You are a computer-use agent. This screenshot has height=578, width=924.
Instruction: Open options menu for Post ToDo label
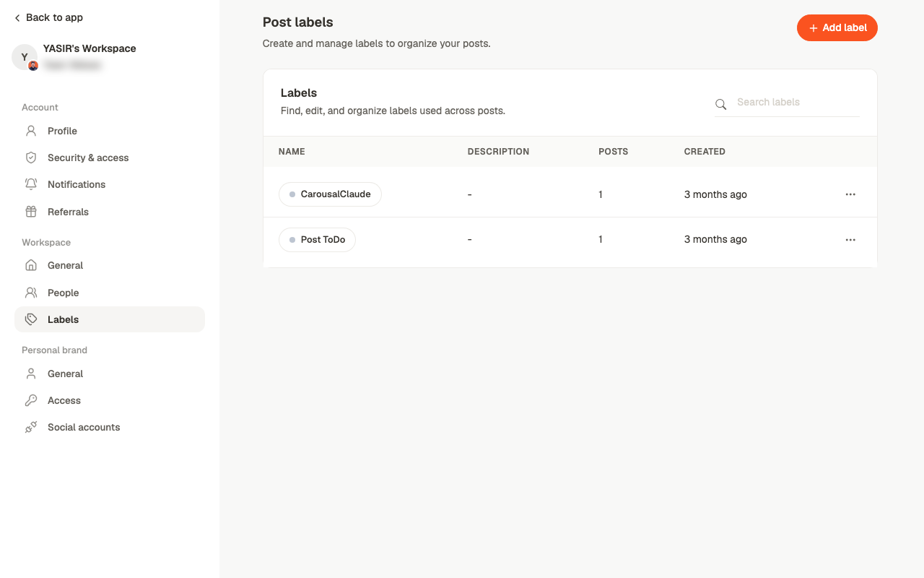pyautogui.click(x=850, y=239)
